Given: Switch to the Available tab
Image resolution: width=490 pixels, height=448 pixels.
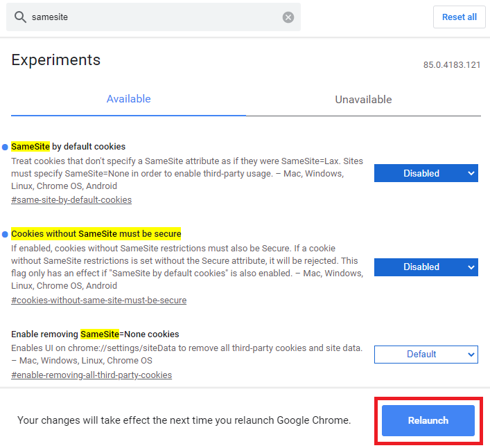Looking at the screenshot, I should [x=128, y=99].
